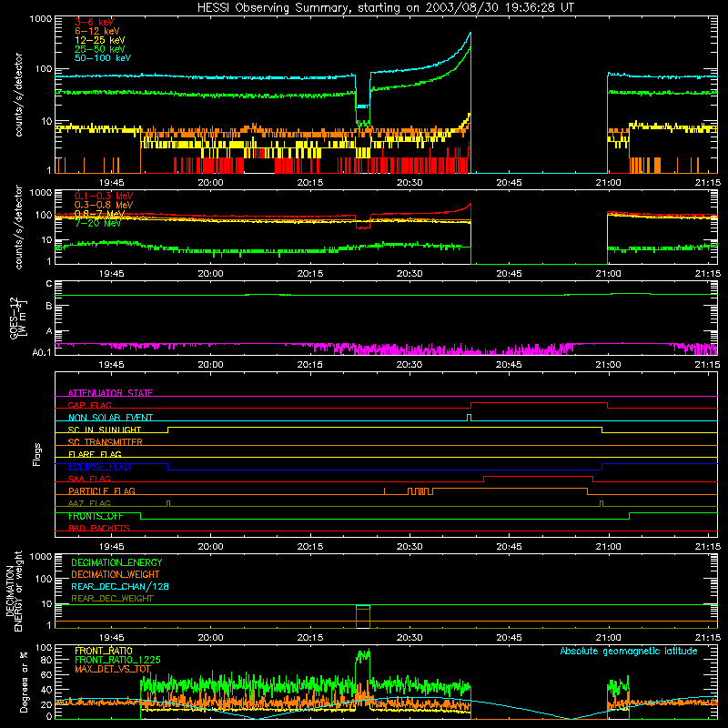Click the 21:00 tick under MeV panel

(608, 274)
